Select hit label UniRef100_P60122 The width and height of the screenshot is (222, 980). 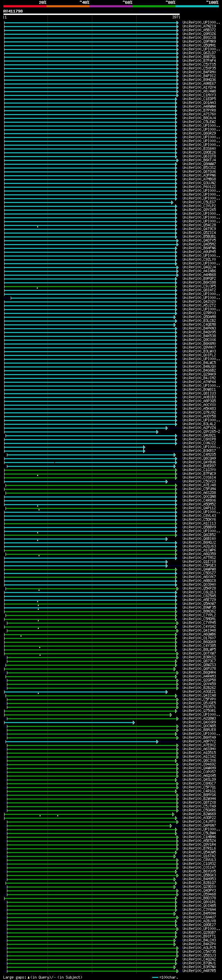pos(199,187)
